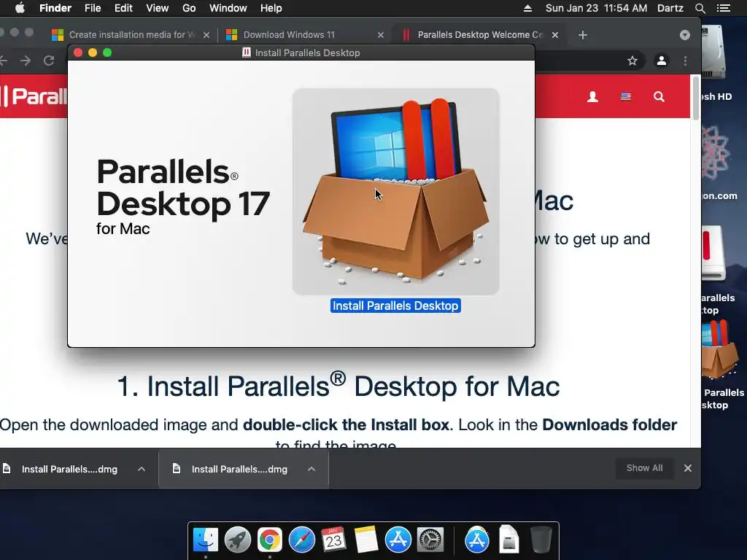Viewport: 747px width, 560px height.
Task: Click the Chrome page vertical scrollbar
Action: pyautogui.click(x=695, y=98)
